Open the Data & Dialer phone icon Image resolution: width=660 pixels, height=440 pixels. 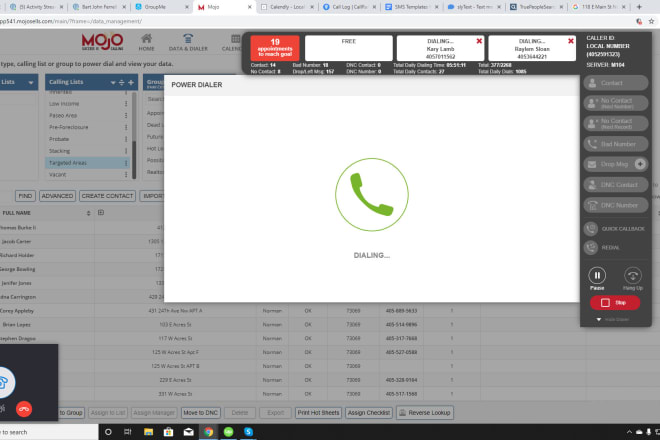point(187,39)
